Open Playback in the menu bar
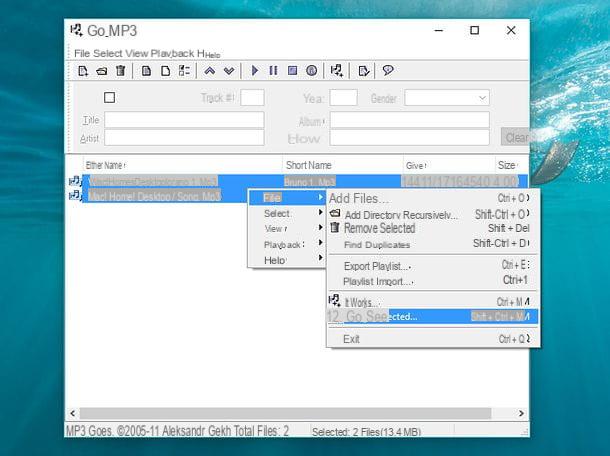Image resolution: width=610 pixels, height=456 pixels. click(x=172, y=53)
